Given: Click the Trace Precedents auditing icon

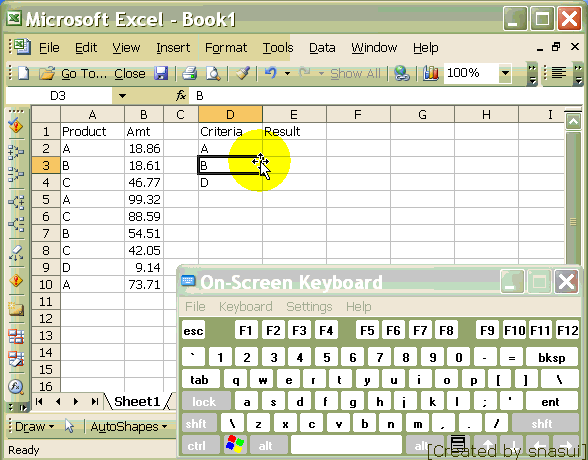Looking at the screenshot, I should pos(16,151).
